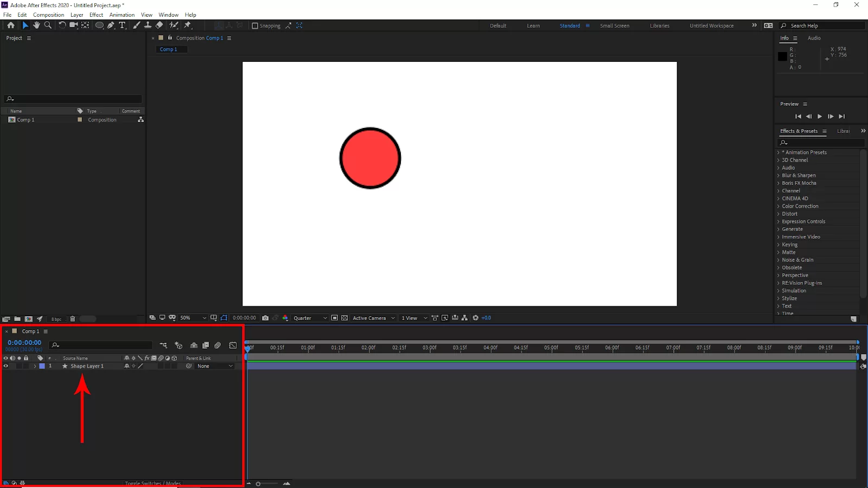Delete selected project item trash icon
Screen dimensions: 868x488
point(73,319)
